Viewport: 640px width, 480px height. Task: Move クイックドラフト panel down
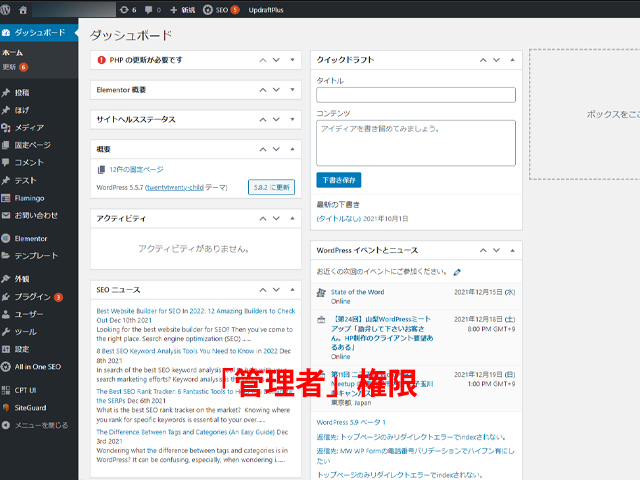click(496, 60)
